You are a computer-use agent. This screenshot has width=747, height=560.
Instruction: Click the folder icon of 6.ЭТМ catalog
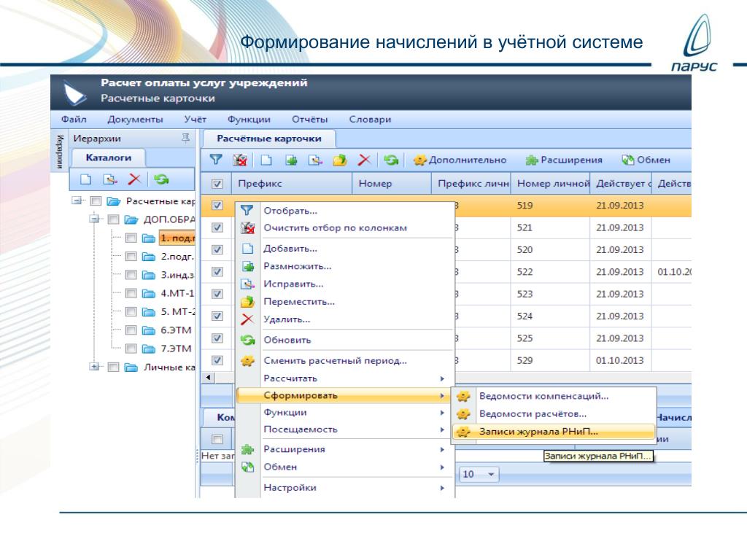pos(149,330)
